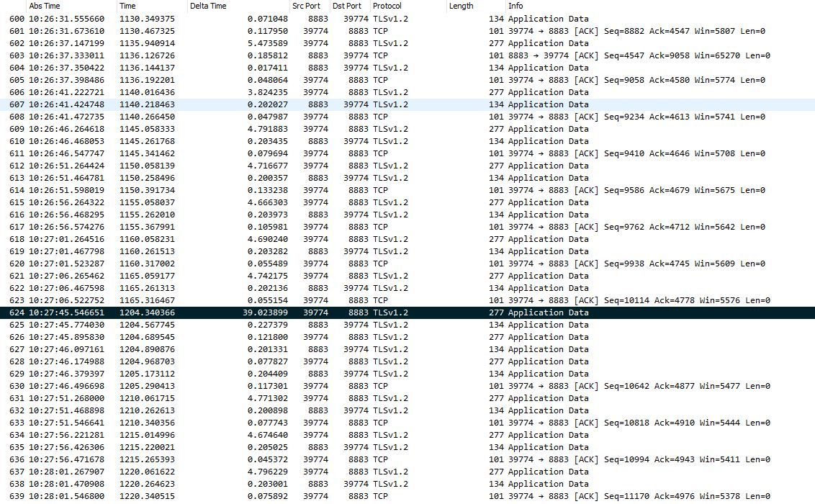The image size is (815, 504).
Task: Select packet 629 at time 1205.173112
Action: click(x=407, y=374)
